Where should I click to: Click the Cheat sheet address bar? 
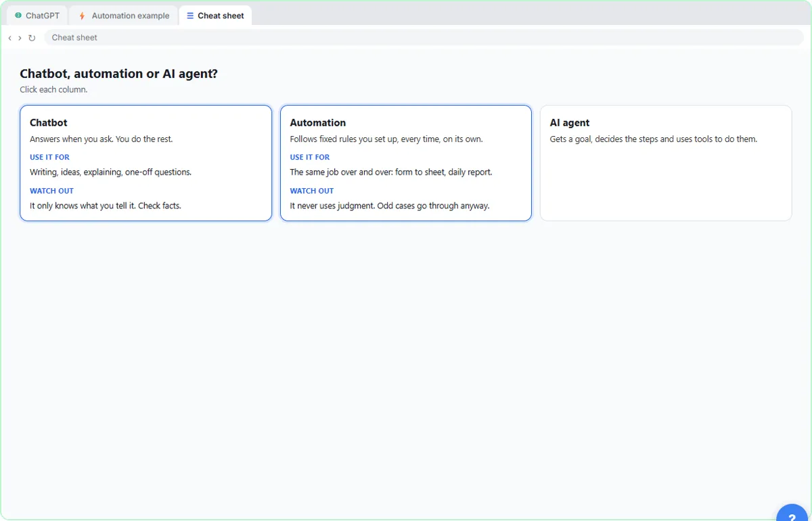[x=424, y=38]
